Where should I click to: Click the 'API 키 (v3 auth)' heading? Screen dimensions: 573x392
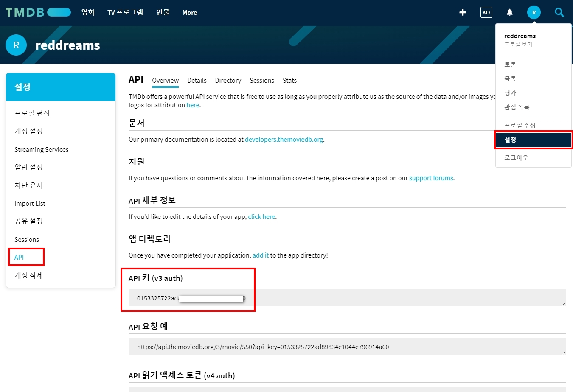tap(156, 278)
